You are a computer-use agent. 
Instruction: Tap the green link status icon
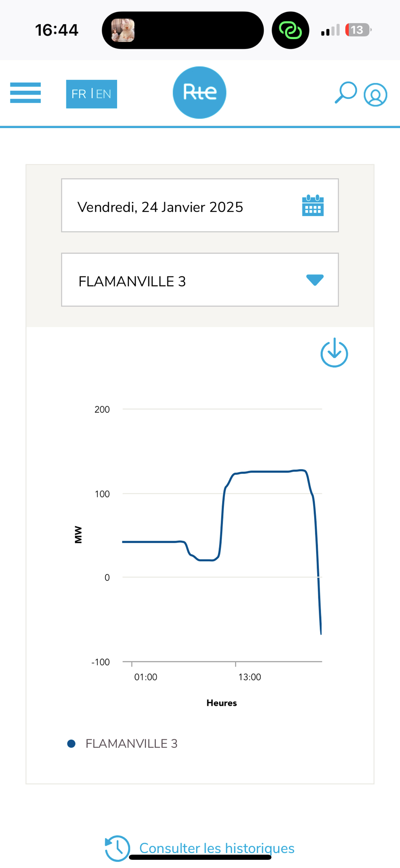[290, 30]
